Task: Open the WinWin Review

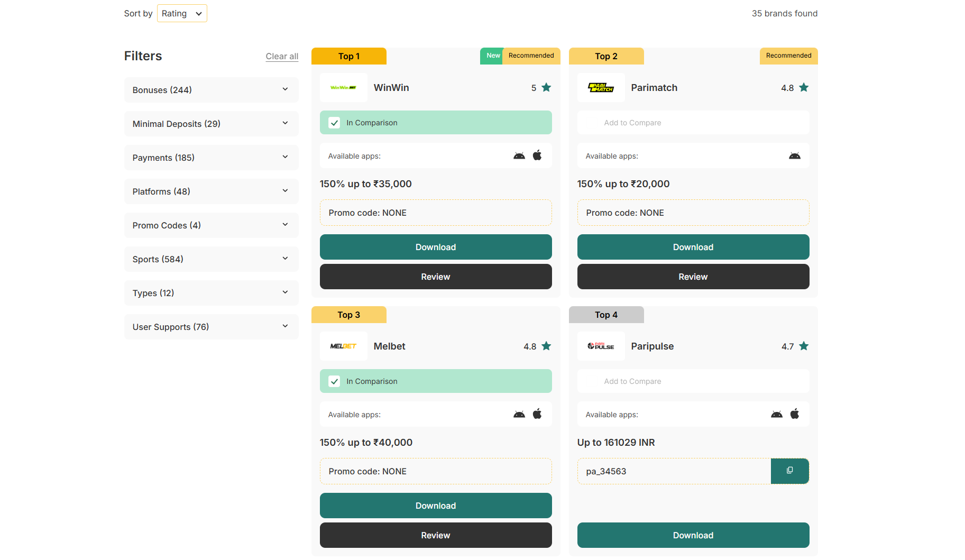Action: (436, 277)
